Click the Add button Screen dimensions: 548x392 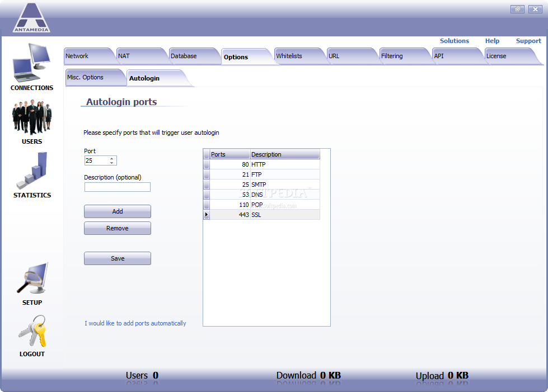pos(118,211)
